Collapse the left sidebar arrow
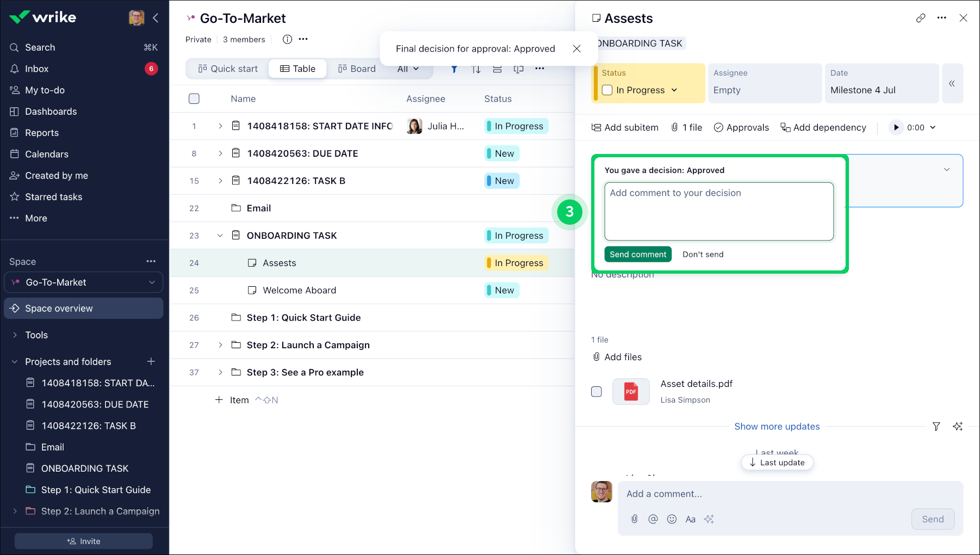 (156, 18)
